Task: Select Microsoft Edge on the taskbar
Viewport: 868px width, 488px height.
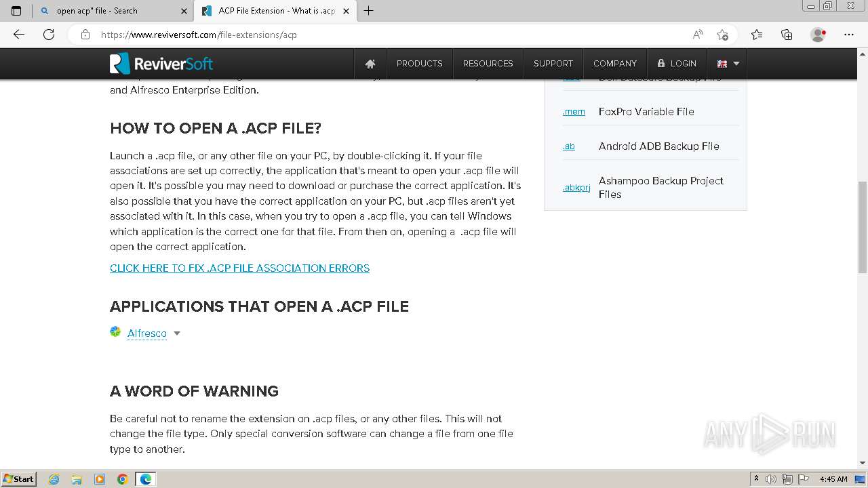Action: [146, 479]
